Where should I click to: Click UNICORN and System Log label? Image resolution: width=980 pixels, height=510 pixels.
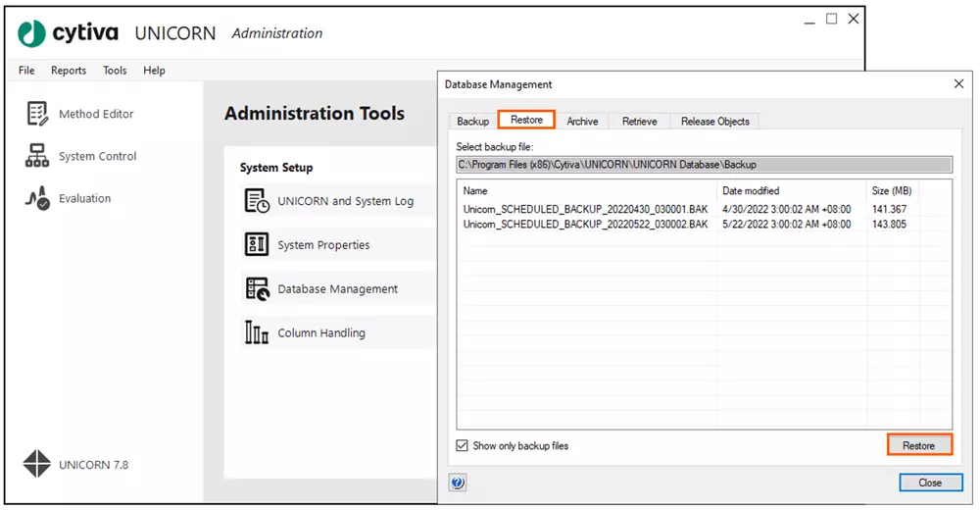click(x=346, y=201)
